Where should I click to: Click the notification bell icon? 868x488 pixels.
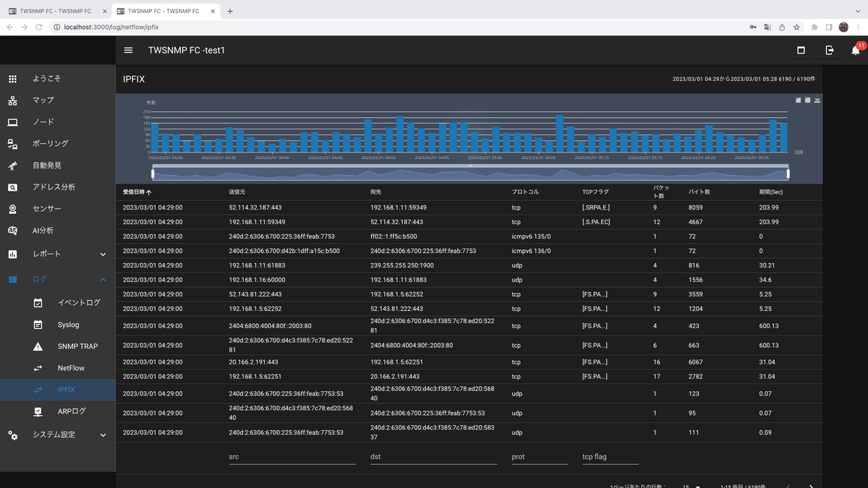(x=856, y=50)
